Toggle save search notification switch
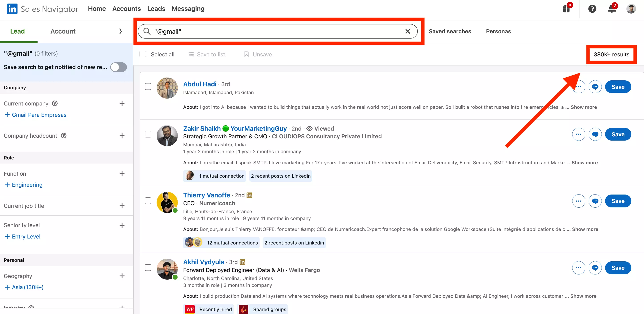 coord(118,67)
